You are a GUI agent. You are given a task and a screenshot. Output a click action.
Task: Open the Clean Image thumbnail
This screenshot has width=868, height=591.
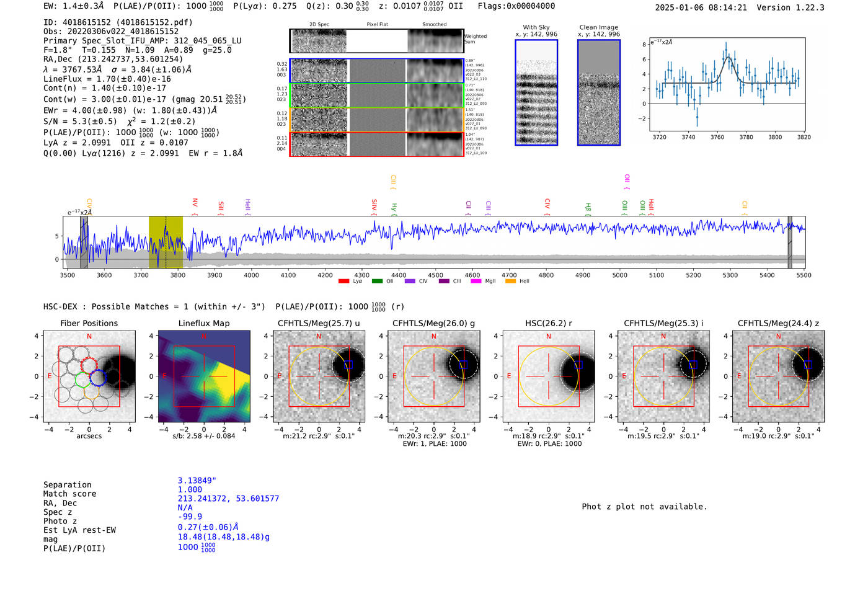pos(599,92)
